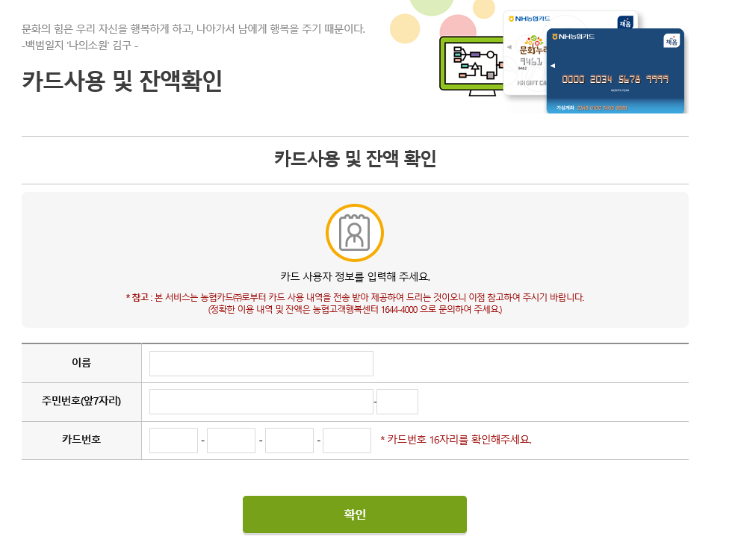Submit the form with green 확인 button
741x560 pixels.
(x=355, y=514)
